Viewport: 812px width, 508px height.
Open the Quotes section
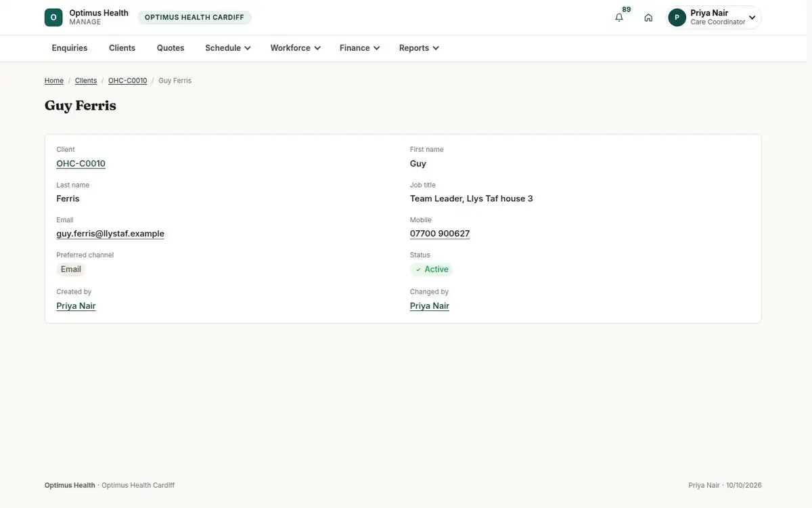(171, 48)
